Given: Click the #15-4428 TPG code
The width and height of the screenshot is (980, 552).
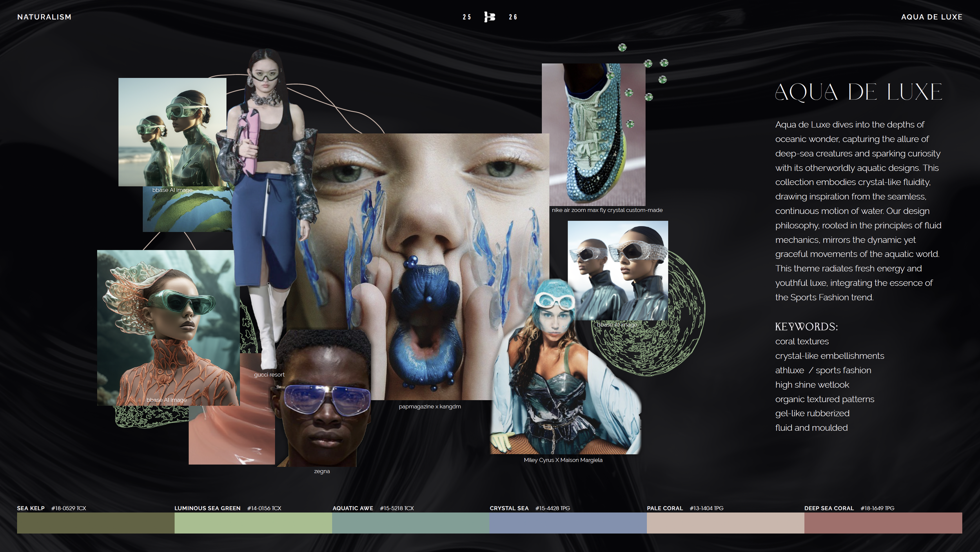Looking at the screenshot, I should coord(553,508).
